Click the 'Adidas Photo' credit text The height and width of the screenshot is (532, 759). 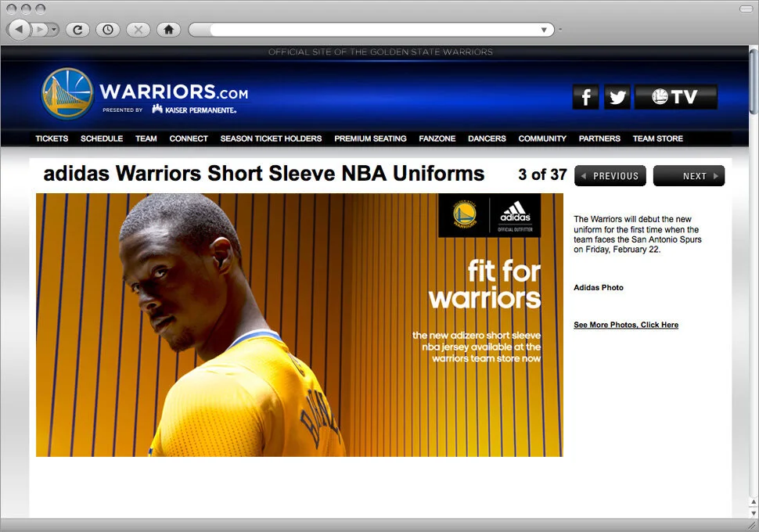click(599, 288)
